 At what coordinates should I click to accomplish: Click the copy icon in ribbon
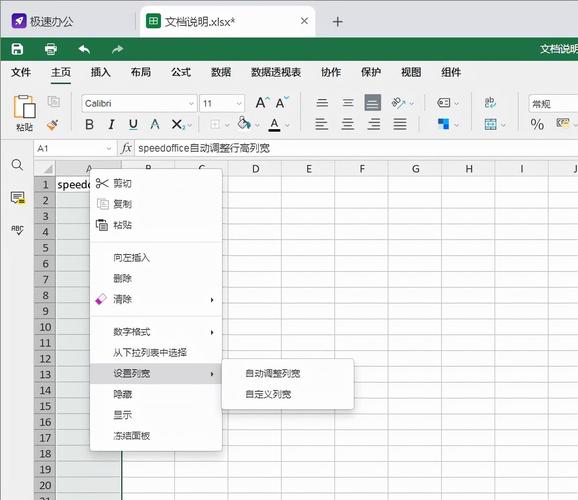tap(54, 101)
